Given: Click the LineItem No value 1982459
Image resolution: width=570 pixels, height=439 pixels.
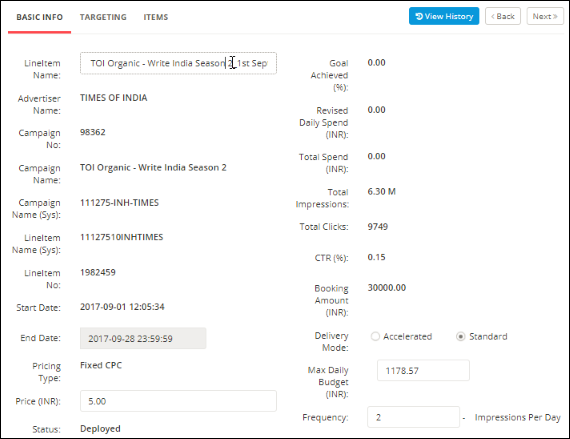Looking at the screenshot, I should (x=98, y=272).
